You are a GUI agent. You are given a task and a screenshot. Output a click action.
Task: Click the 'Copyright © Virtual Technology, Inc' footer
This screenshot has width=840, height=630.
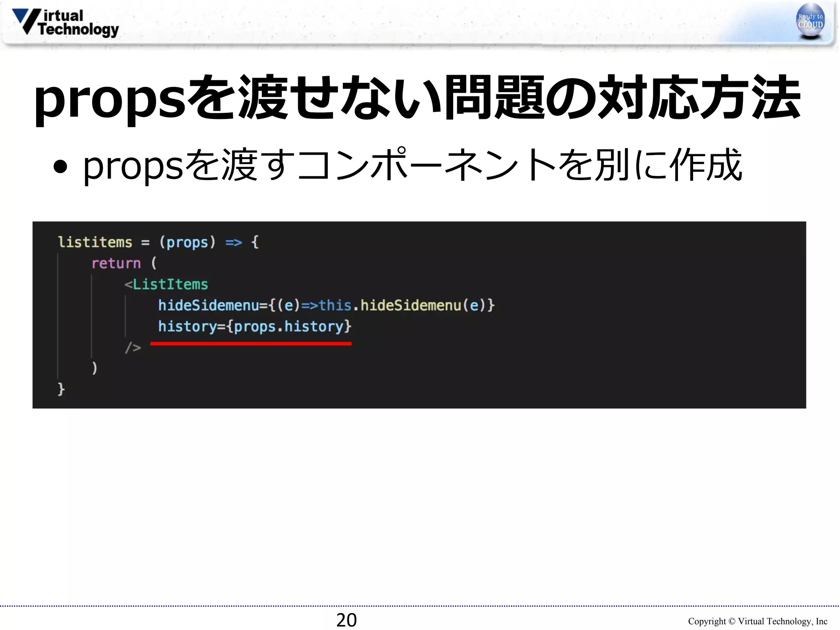point(758,621)
